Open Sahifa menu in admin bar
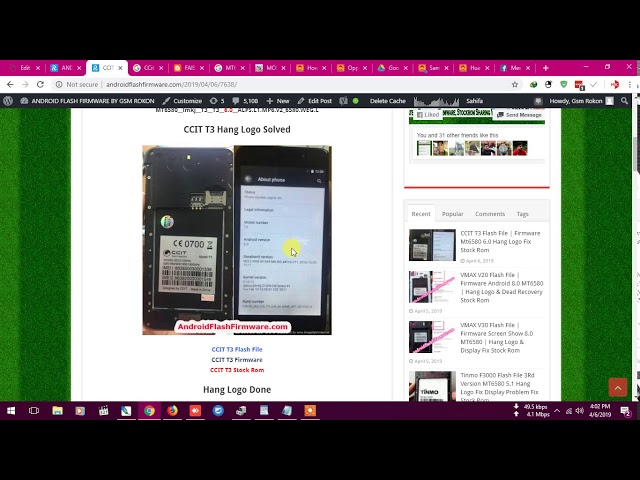 click(x=474, y=101)
